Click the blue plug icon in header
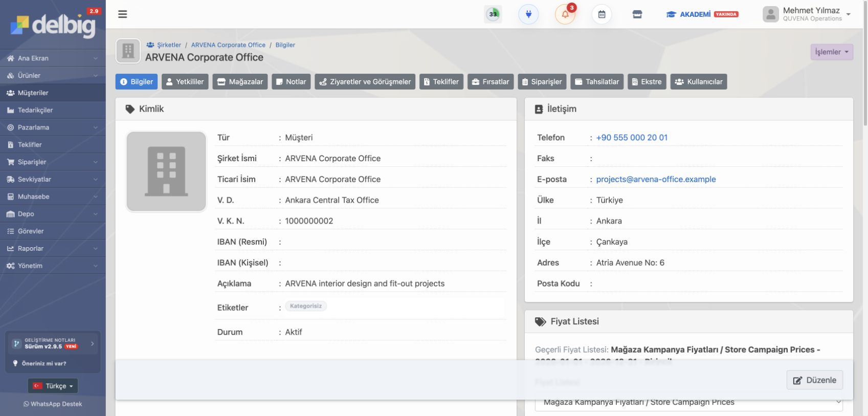868x416 pixels. point(528,14)
